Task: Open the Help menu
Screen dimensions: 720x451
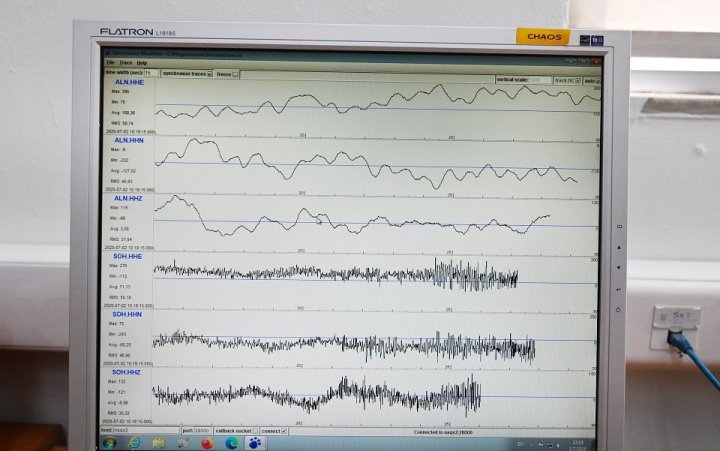Action: tap(142, 62)
